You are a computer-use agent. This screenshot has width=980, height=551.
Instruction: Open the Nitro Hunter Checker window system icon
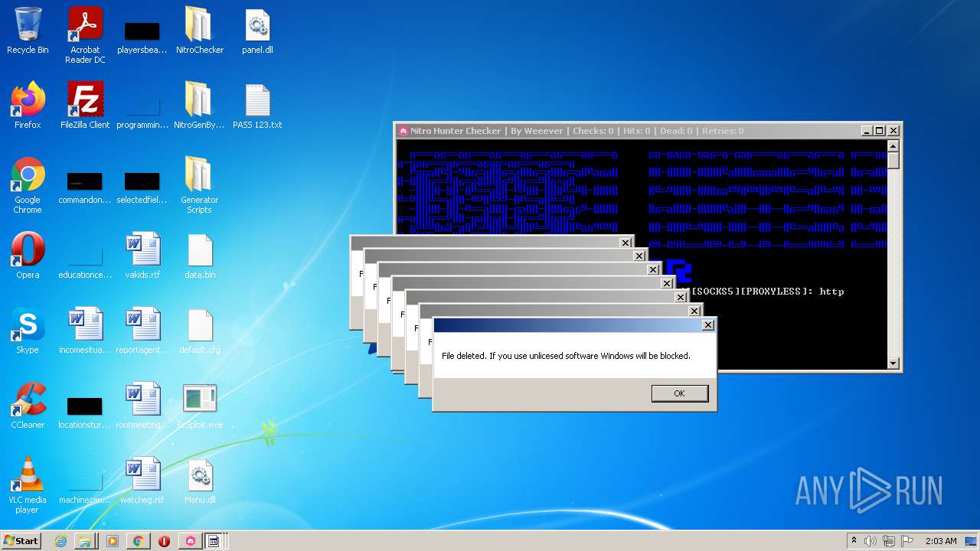(403, 131)
